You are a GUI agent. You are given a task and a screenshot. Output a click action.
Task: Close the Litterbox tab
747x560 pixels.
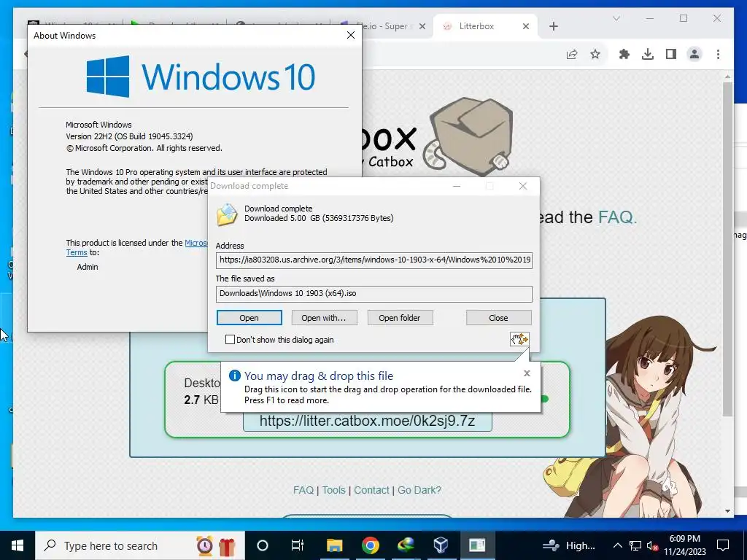point(526,26)
